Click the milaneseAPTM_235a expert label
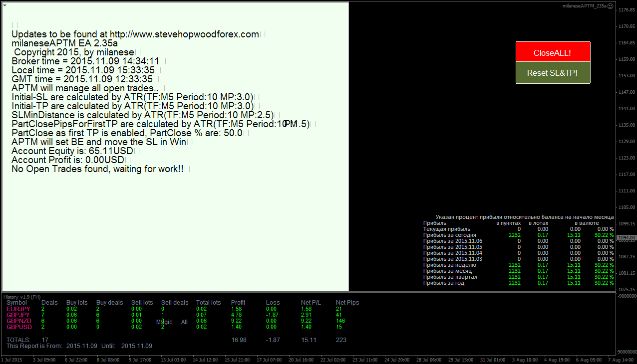637x364 pixels. point(585,6)
